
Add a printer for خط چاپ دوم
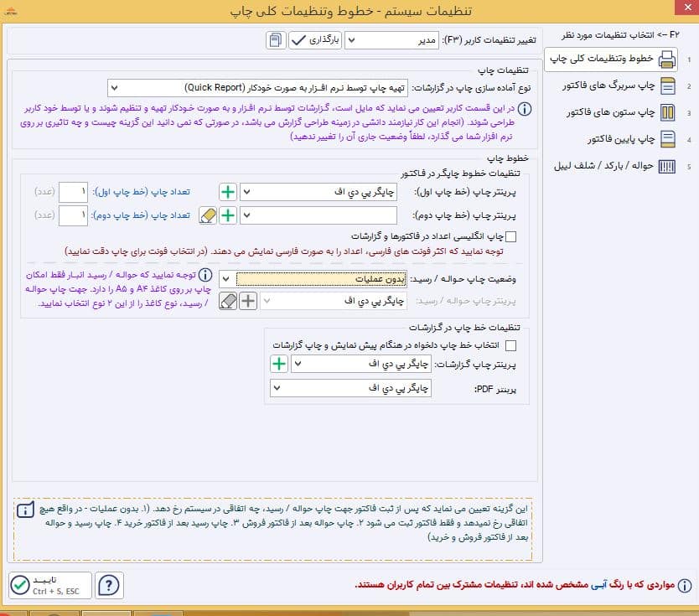228,215
